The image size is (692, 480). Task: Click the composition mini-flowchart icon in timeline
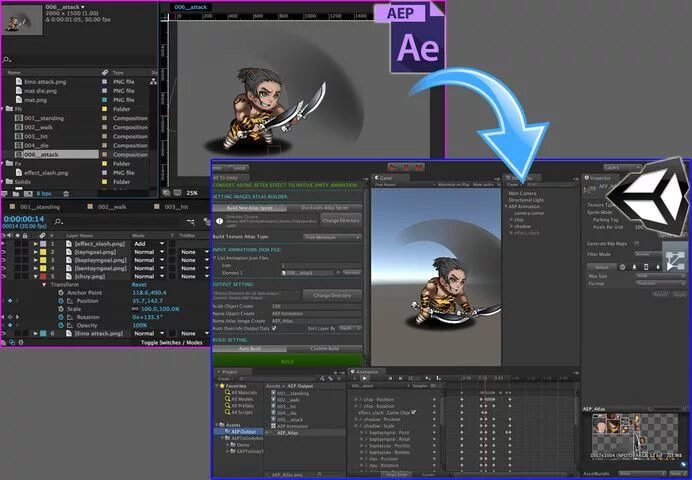tap(190, 222)
